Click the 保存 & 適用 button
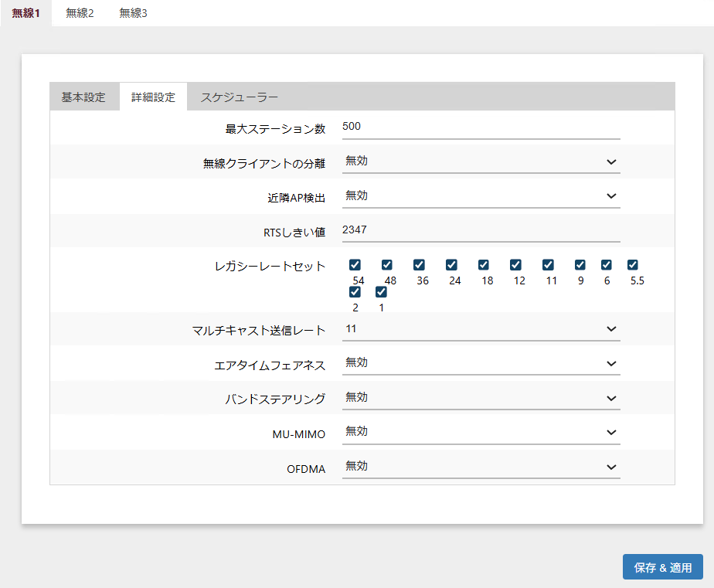Image resolution: width=714 pixels, height=588 pixels. [662, 567]
